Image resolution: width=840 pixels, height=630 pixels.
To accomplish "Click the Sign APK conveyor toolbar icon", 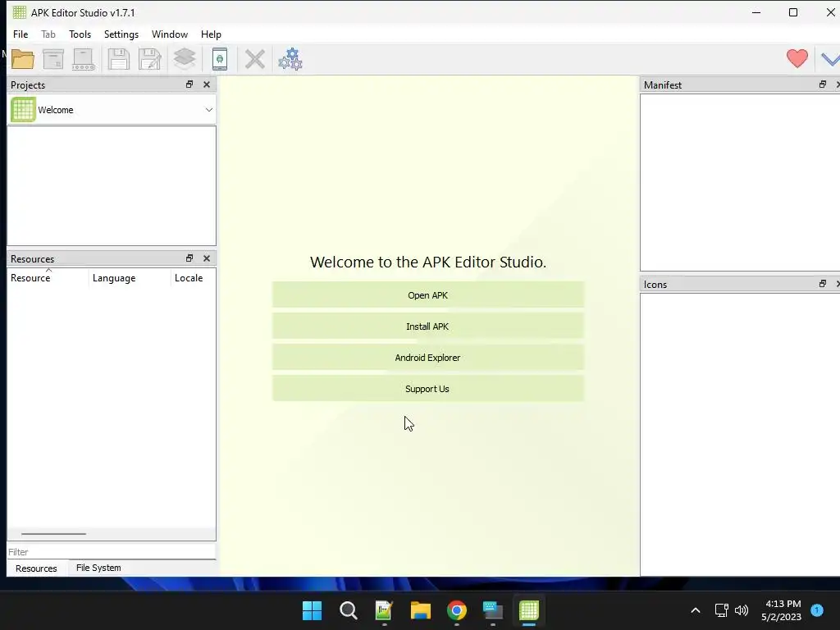I will (x=84, y=59).
